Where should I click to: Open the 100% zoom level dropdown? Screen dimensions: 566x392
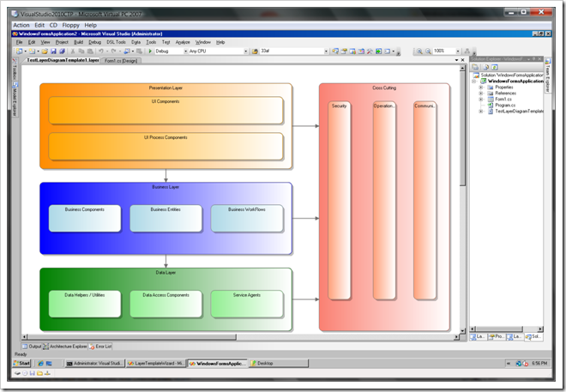(x=458, y=51)
